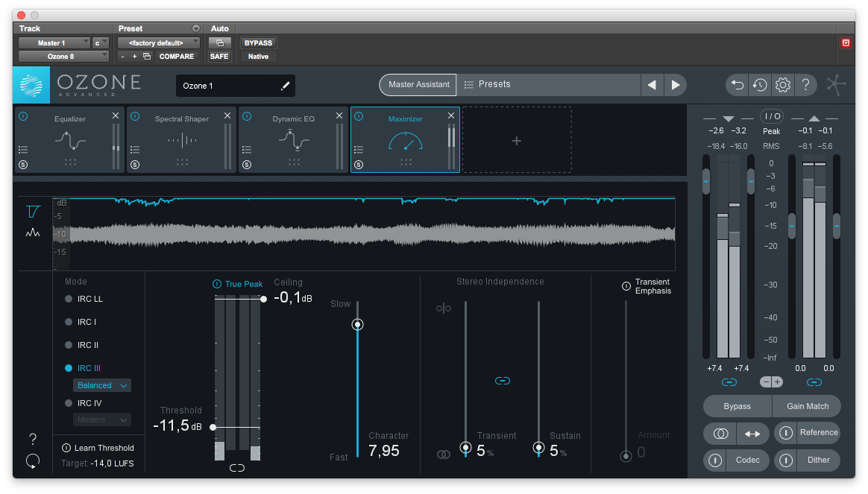The image size is (868, 494).
Task: Enable True Peak limiting
Action: [217, 284]
